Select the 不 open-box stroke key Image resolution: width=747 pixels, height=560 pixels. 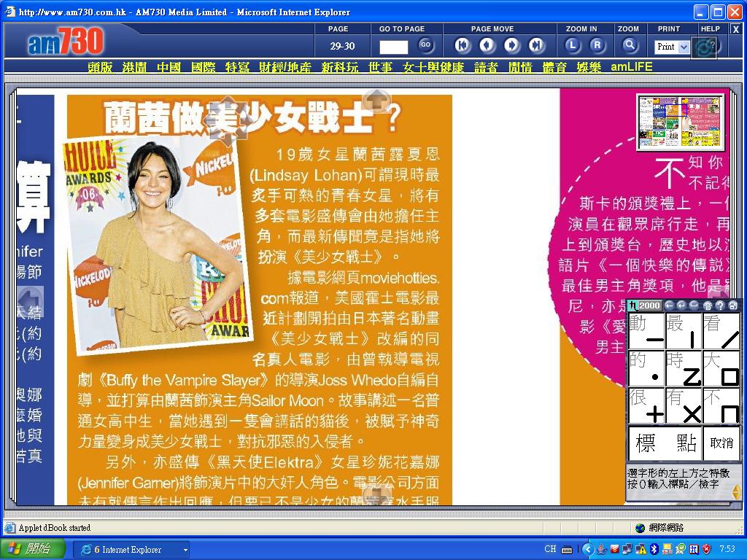pyautogui.click(x=721, y=405)
